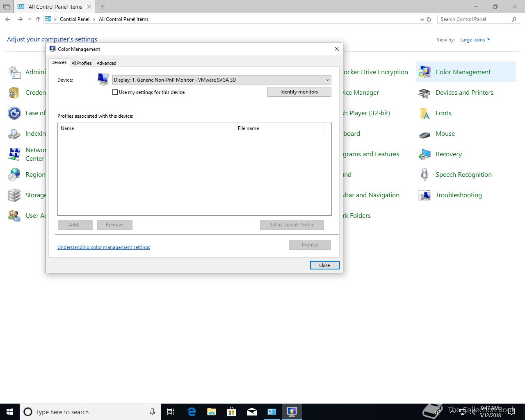This screenshot has width=525, height=420.
Task: Open Flash Player (32-bit) link
Action: point(367,113)
